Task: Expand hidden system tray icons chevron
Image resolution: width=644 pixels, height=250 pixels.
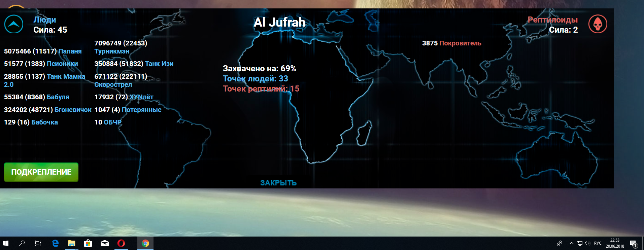Action: tap(571, 243)
